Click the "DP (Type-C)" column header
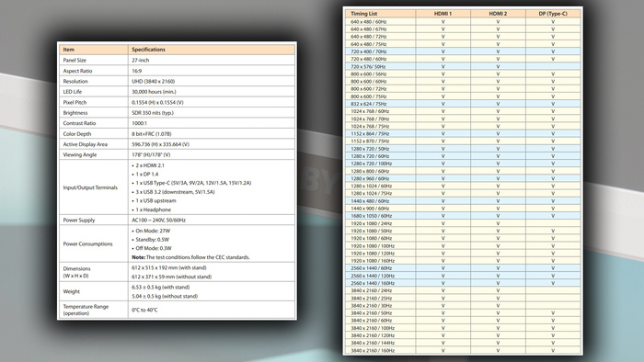This screenshot has width=644, height=362. click(x=553, y=14)
